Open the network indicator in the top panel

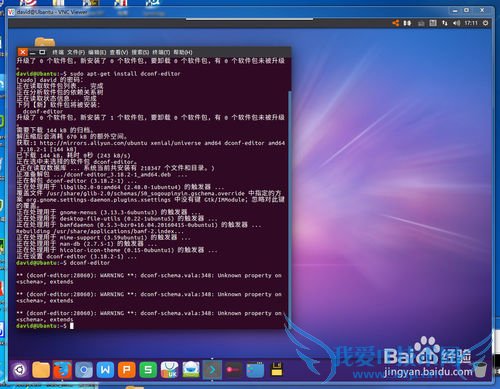point(445,23)
